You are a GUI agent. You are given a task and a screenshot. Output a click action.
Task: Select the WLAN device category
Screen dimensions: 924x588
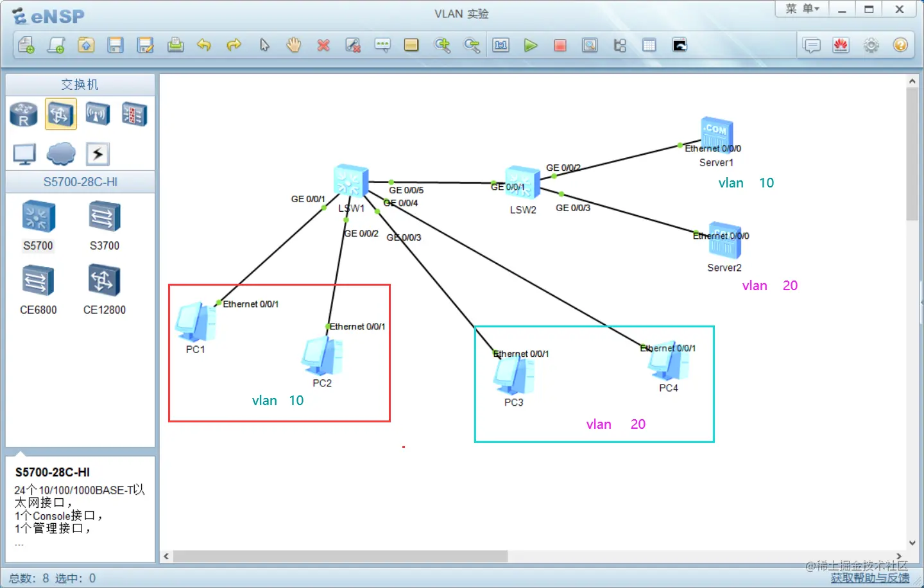pos(98,114)
